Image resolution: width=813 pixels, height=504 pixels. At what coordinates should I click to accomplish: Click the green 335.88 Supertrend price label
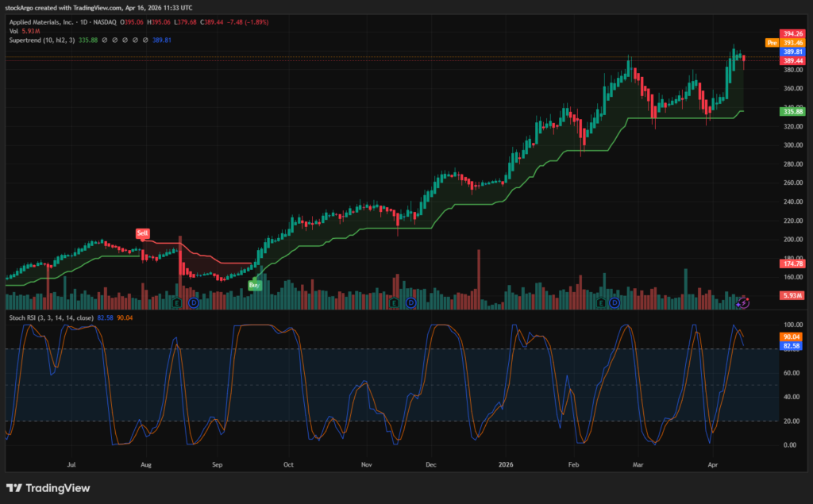793,112
